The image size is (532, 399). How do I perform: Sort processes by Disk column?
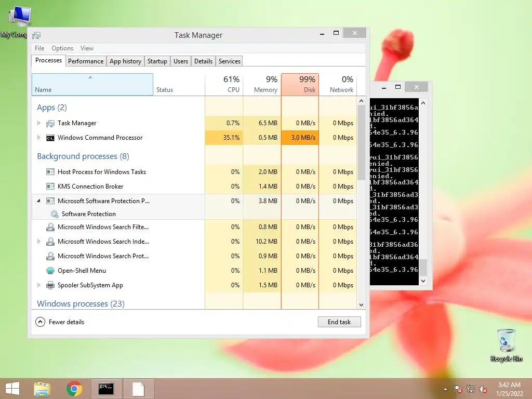[x=300, y=85]
